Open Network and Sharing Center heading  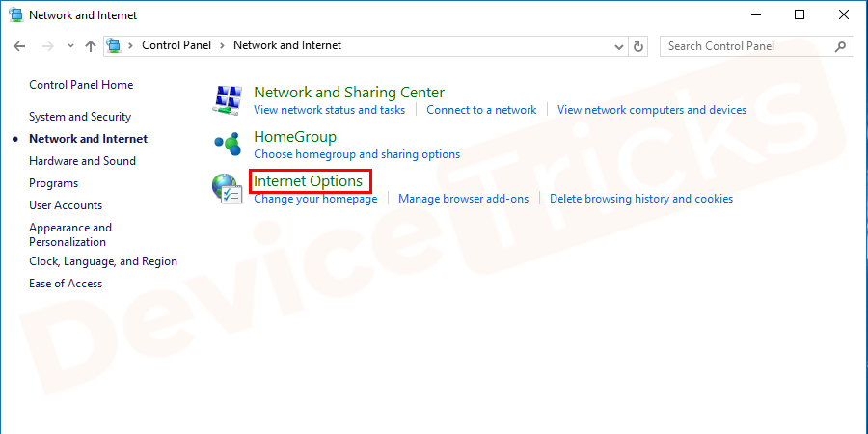coord(349,92)
